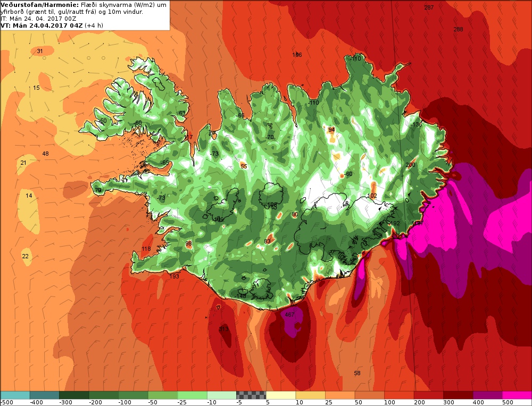Screen dimensions: 532x406
Task: Click the '300' legend label
Action: [x=448, y=402]
